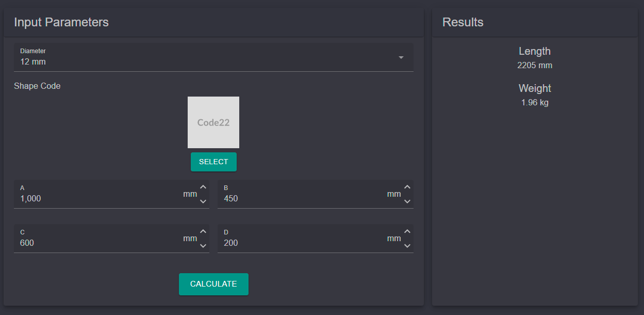Click the SELECT shape code button
This screenshot has height=315, width=644.
click(x=213, y=162)
